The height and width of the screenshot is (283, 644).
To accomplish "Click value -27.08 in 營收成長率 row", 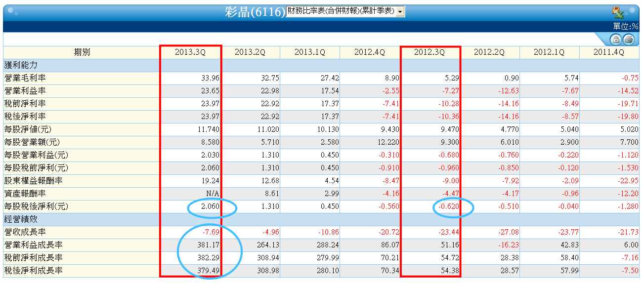I will [508, 232].
